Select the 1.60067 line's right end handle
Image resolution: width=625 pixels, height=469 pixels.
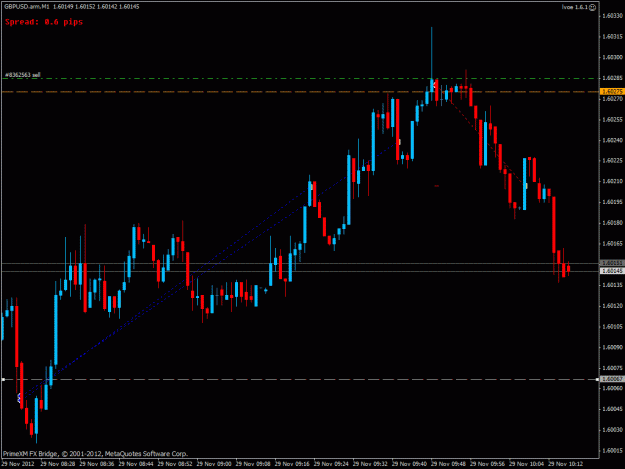coord(597,379)
